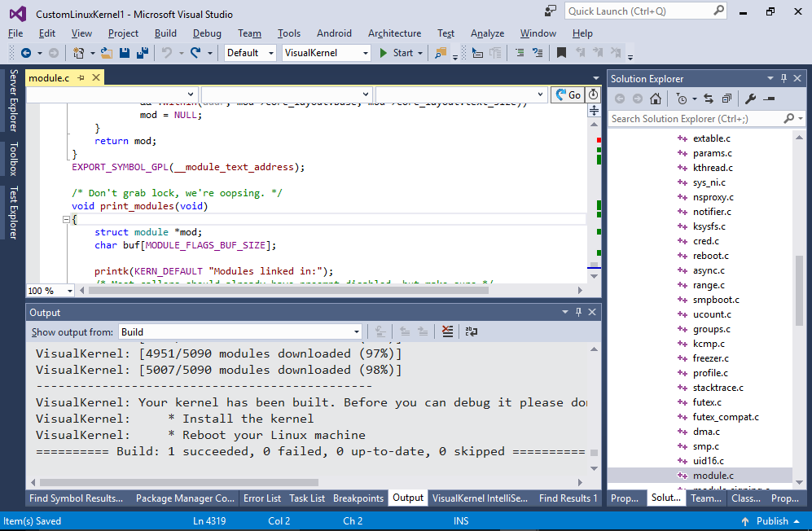Toggle auto-hide pin on Solution Explorer

pos(784,78)
